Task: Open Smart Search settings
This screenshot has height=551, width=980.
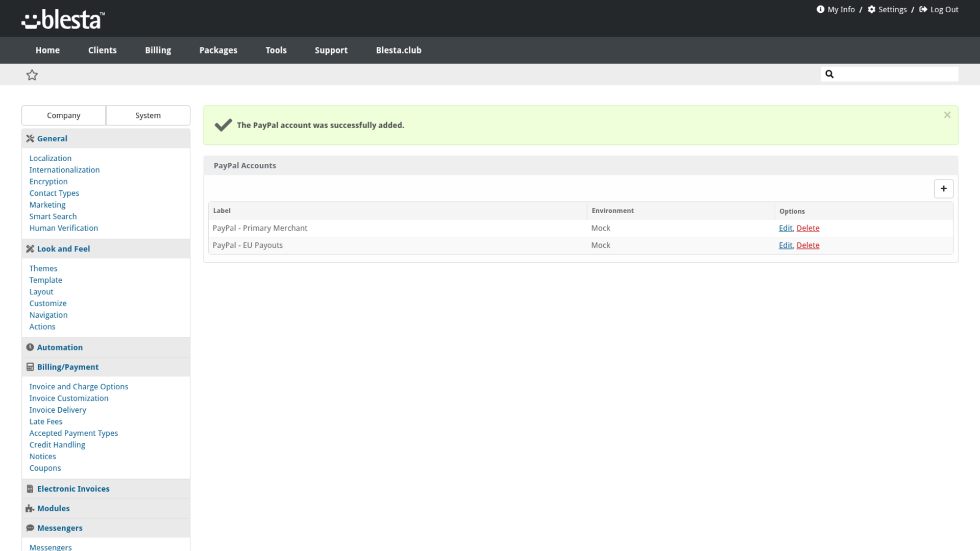Action: (x=53, y=217)
